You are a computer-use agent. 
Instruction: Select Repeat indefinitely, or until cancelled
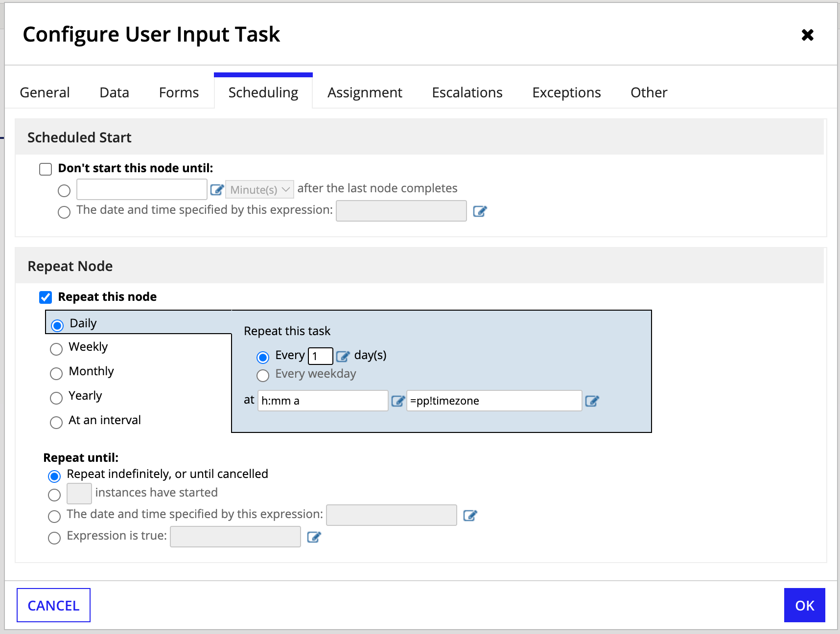[x=54, y=476]
